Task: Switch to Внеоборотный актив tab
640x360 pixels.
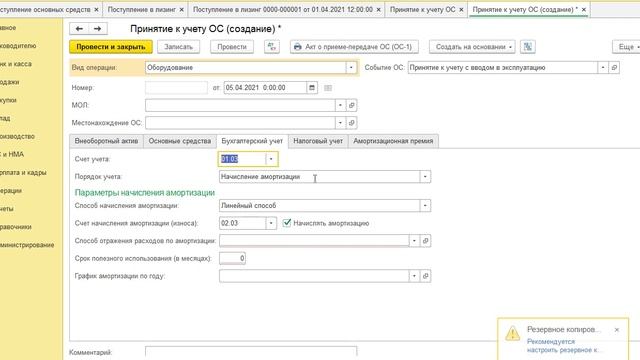Action: click(106, 141)
